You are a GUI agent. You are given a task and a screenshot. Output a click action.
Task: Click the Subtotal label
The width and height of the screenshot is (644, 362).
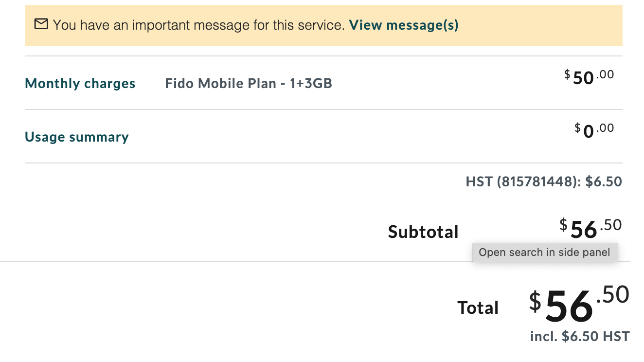pyautogui.click(x=423, y=232)
